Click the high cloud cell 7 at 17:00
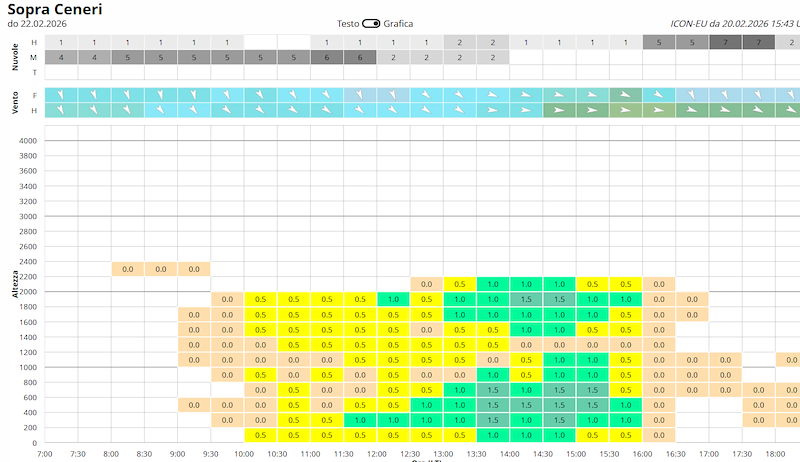This screenshot has width=800, height=462. [x=725, y=42]
